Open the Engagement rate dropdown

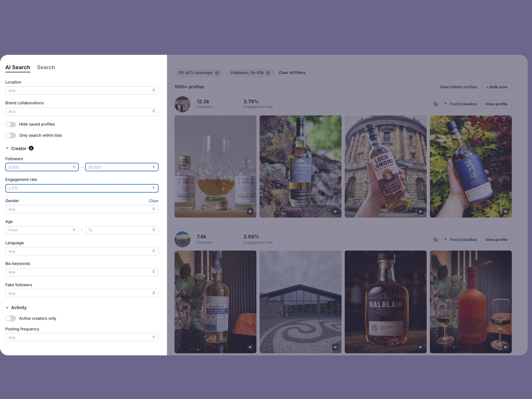(x=82, y=188)
